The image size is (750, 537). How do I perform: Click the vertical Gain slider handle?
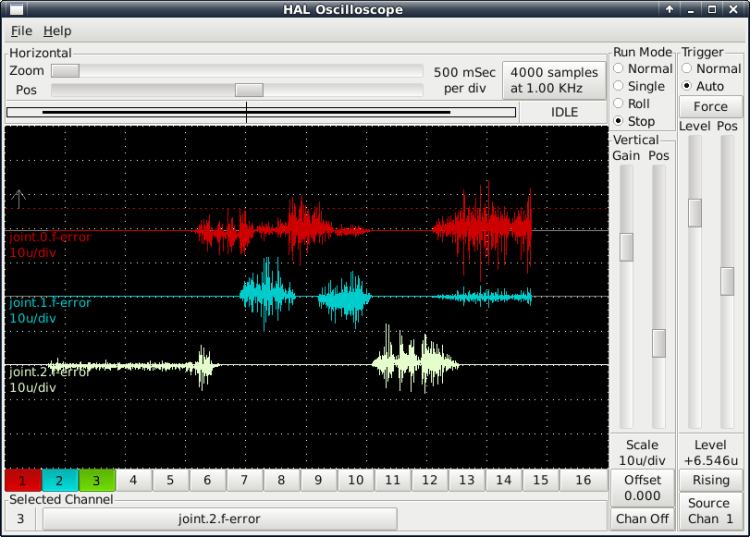pyautogui.click(x=626, y=246)
